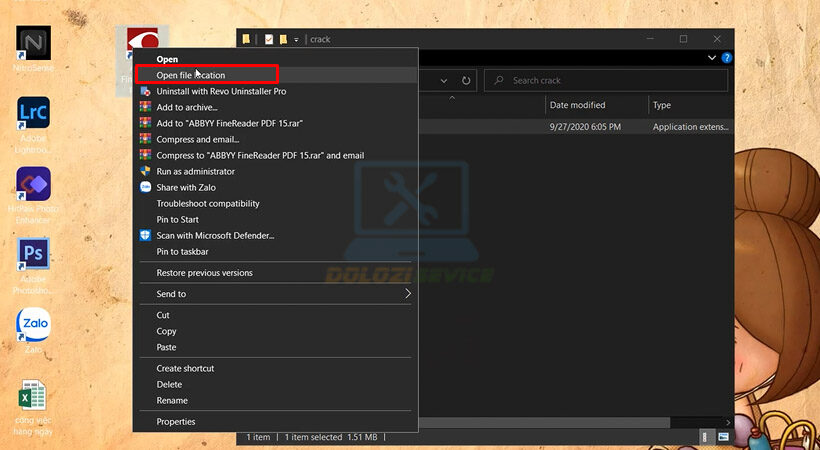Open the Nitro Sense desktop shortcut
The width and height of the screenshot is (820, 450).
pos(33,44)
